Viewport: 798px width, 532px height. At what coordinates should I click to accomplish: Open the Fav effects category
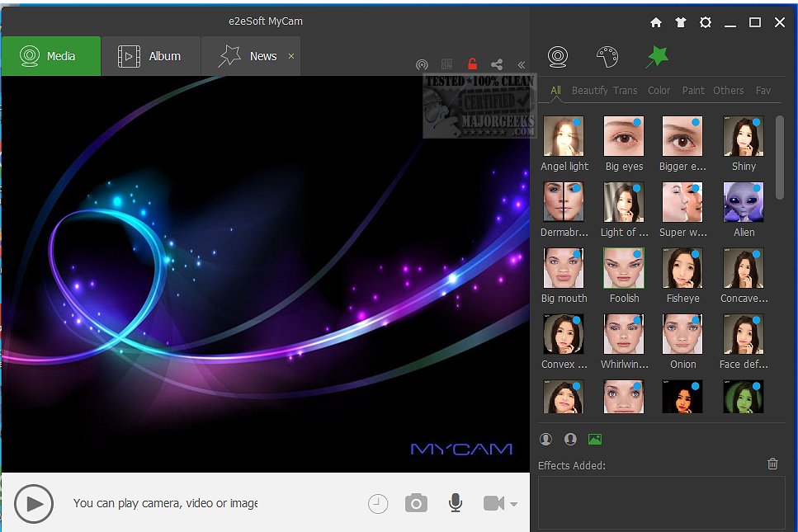pos(763,91)
